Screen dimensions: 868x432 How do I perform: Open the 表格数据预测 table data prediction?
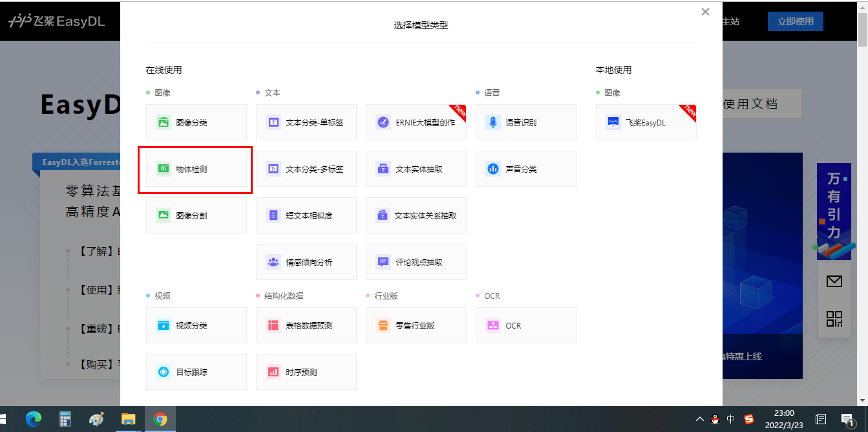(x=306, y=325)
